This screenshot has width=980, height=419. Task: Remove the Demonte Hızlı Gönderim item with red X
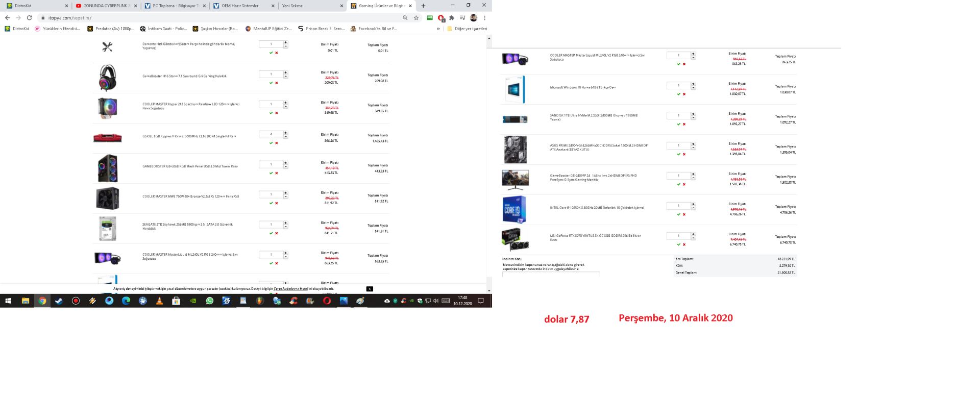277,53
